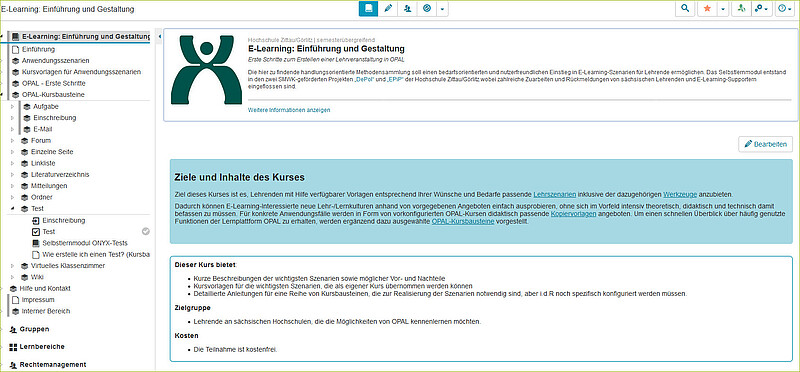Click the green course logo image
Screen dimensions: 800x372
coord(207,69)
